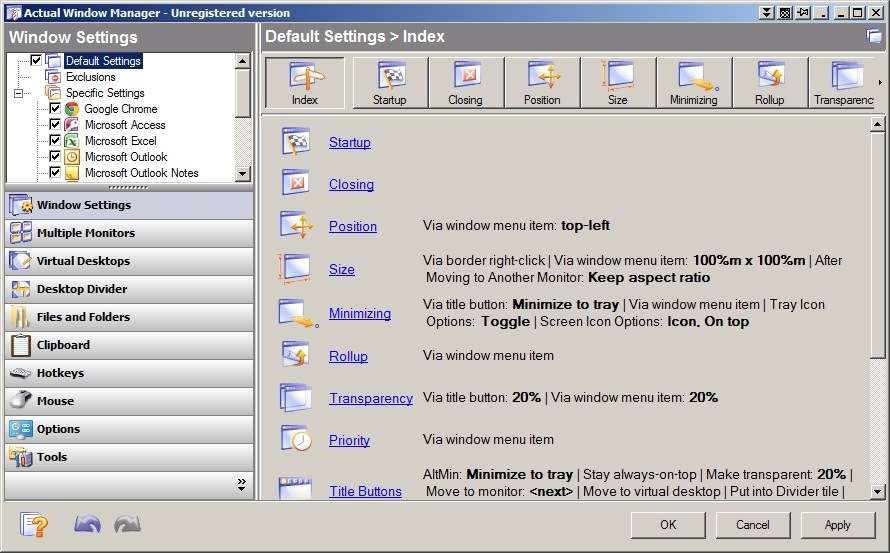890x553 pixels.
Task: Follow the Title Buttons link
Action: point(366,492)
